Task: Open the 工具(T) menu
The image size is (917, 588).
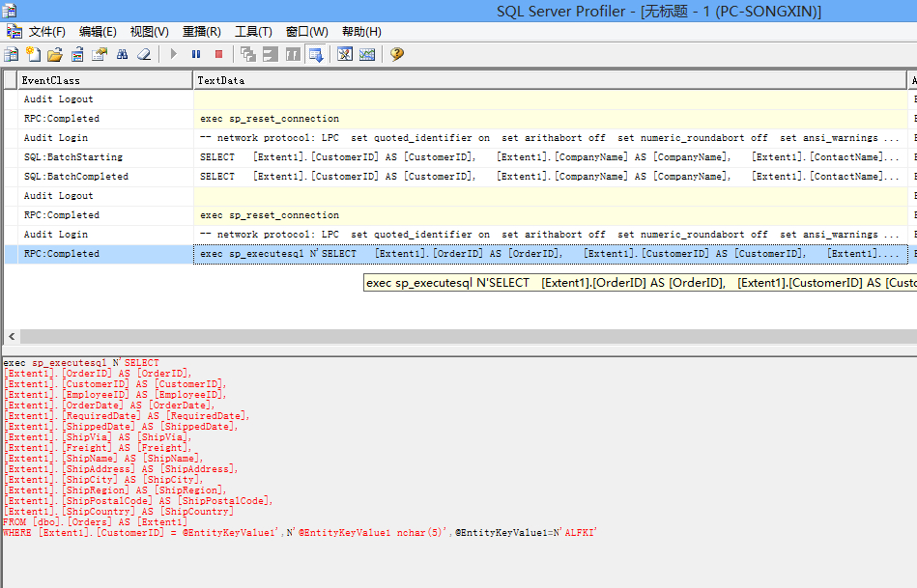Action: (x=253, y=32)
